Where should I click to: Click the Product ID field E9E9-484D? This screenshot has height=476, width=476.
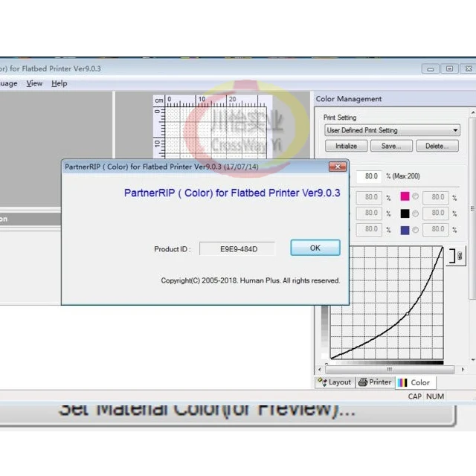237,249
